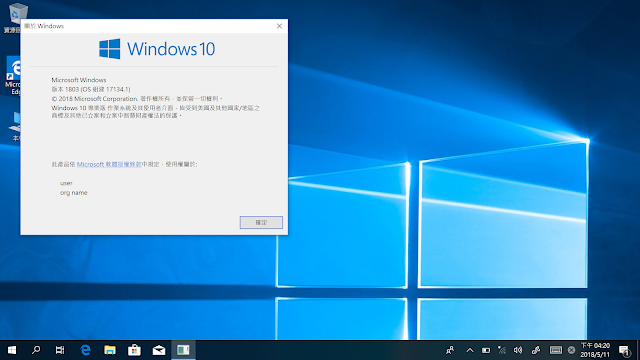
Task: Select the active winver taskbar item
Action: 183,350
